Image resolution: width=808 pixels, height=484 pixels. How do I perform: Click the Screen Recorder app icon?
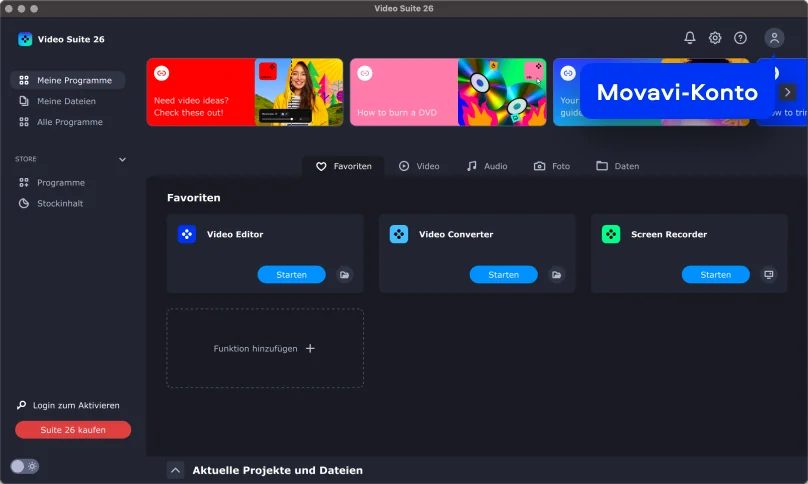pos(611,234)
